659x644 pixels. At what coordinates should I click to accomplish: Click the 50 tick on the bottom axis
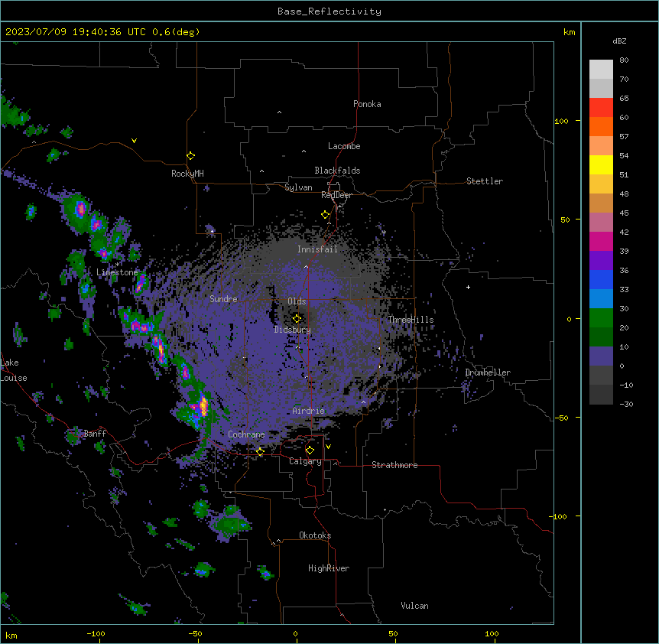point(394,633)
